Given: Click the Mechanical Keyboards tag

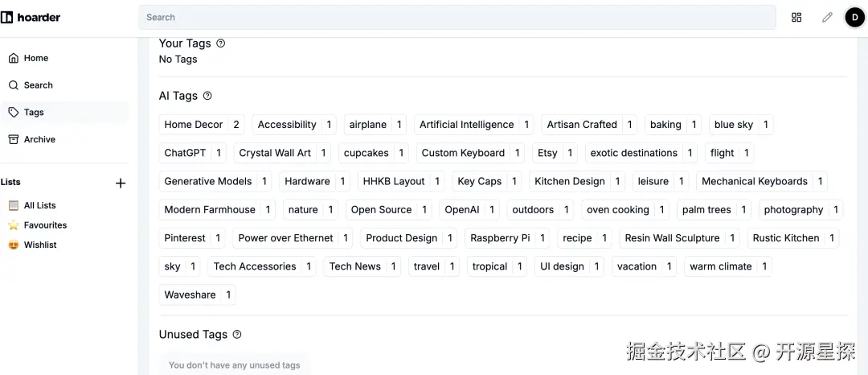Looking at the screenshot, I should 754,182.
